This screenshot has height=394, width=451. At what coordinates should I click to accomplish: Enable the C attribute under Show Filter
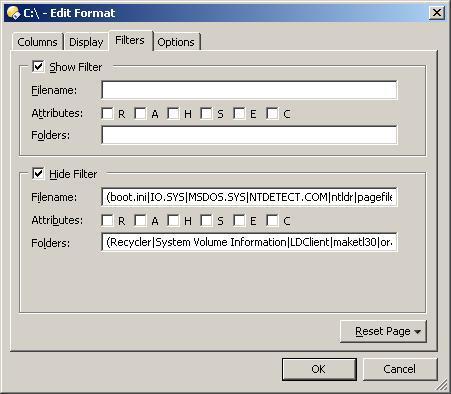pos(272,113)
